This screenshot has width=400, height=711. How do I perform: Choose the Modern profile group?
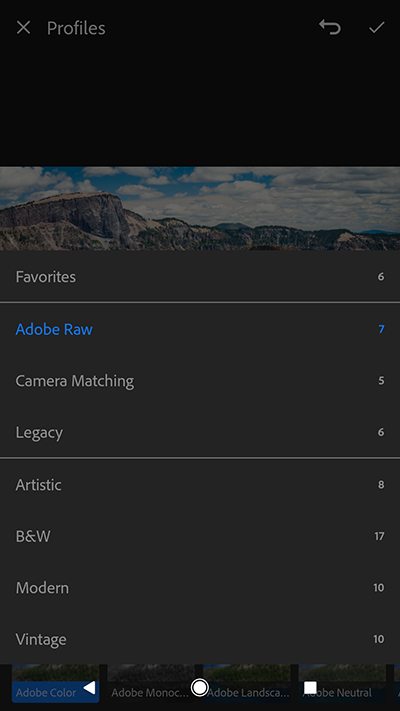200,588
